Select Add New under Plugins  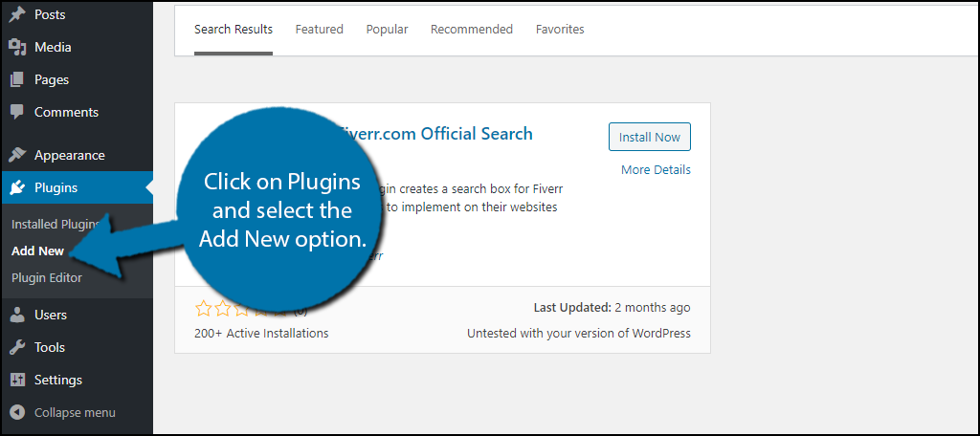click(x=37, y=251)
